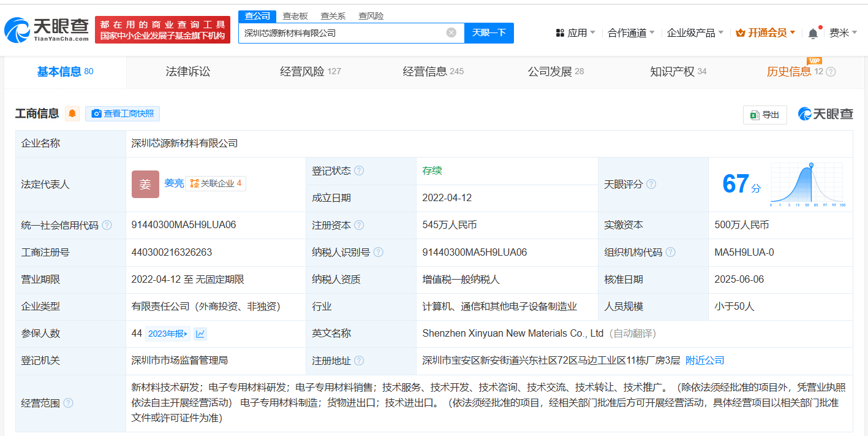Click help icon beside 天眼评分
Image resolution: width=868 pixels, height=436 pixels.
click(651, 184)
